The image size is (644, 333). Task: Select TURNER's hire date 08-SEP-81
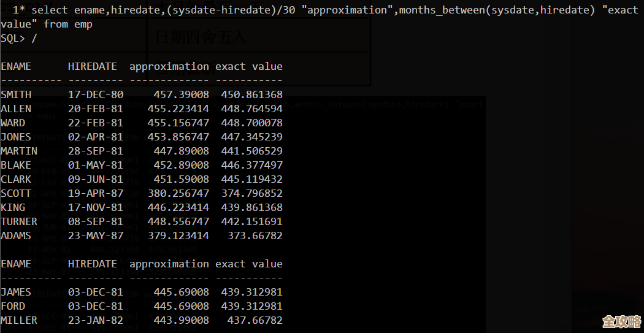pos(95,221)
